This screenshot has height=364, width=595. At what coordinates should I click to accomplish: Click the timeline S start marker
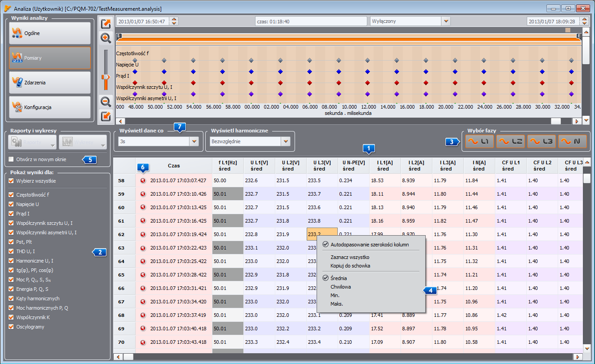(x=119, y=35)
